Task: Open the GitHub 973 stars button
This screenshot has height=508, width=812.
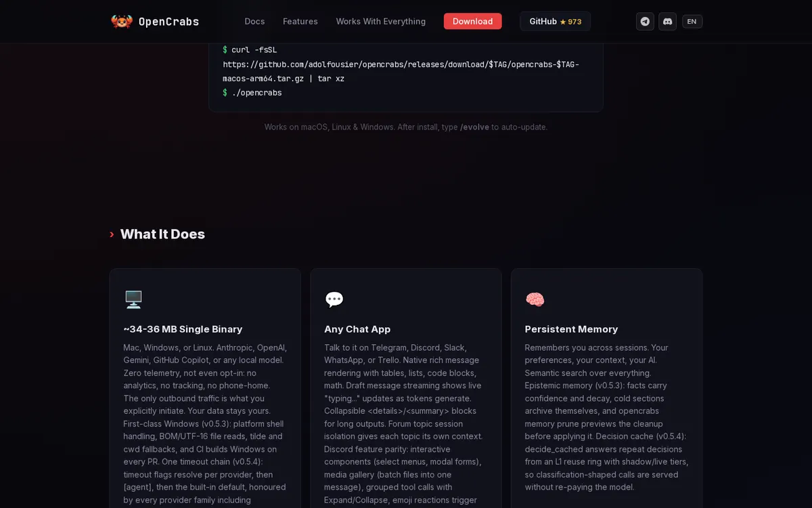Action: pyautogui.click(x=555, y=22)
